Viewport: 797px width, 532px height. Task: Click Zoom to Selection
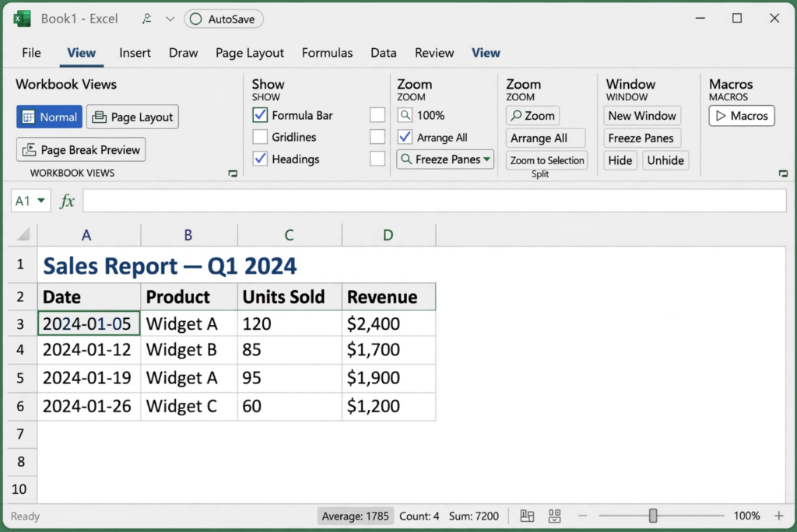coord(547,160)
